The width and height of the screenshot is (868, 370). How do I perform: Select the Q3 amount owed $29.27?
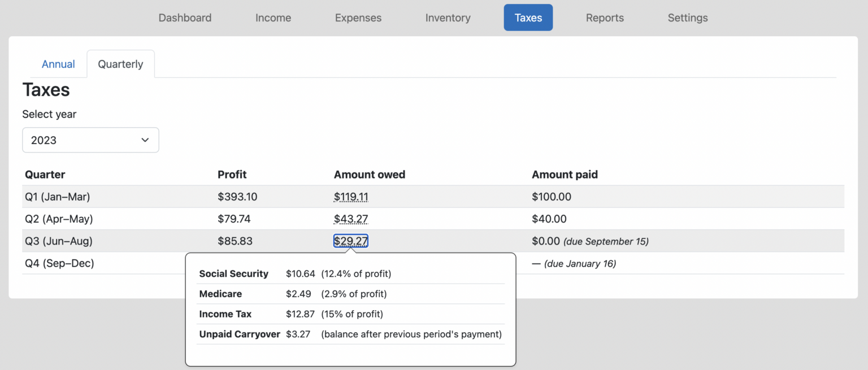(x=351, y=241)
